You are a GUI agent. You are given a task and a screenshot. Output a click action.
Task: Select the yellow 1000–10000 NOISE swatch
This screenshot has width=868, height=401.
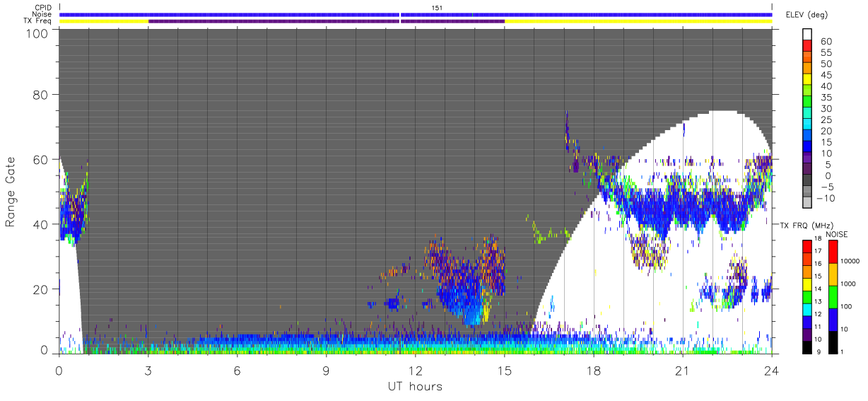pyautogui.click(x=833, y=274)
